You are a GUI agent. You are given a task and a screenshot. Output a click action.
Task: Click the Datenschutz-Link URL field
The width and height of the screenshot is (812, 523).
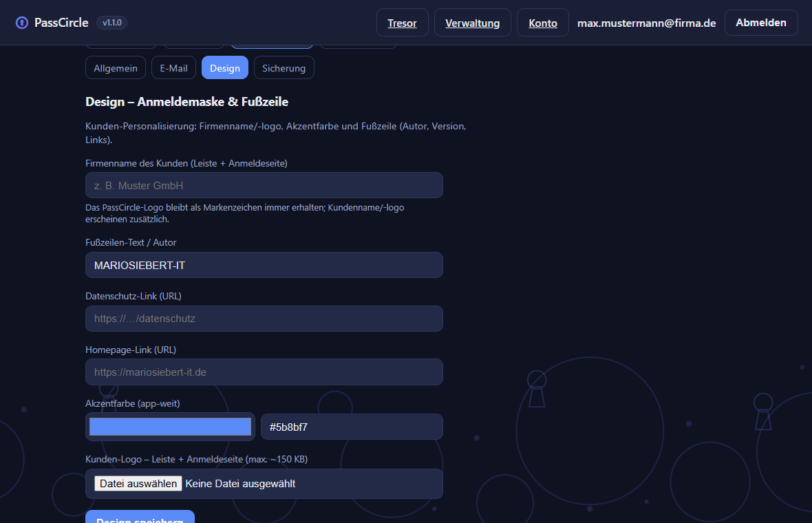(264, 319)
